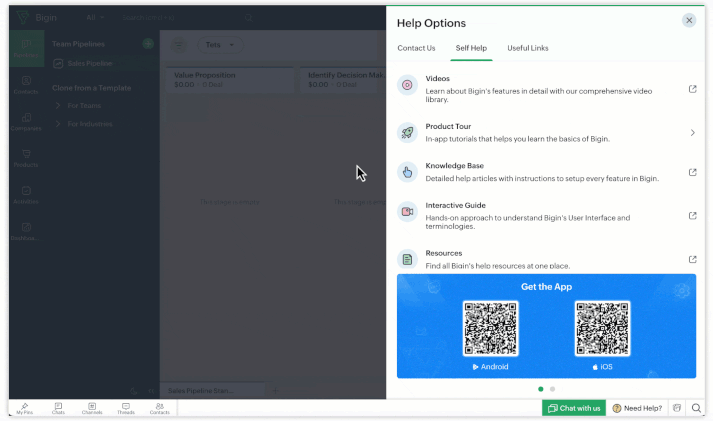Open Videos external link arrow
713x421 pixels.
(x=692, y=89)
